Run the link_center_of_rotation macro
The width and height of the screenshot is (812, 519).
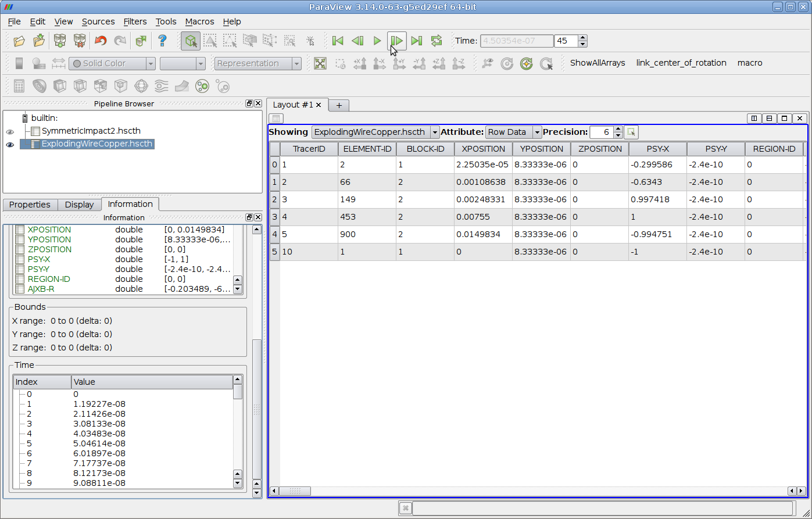click(681, 63)
